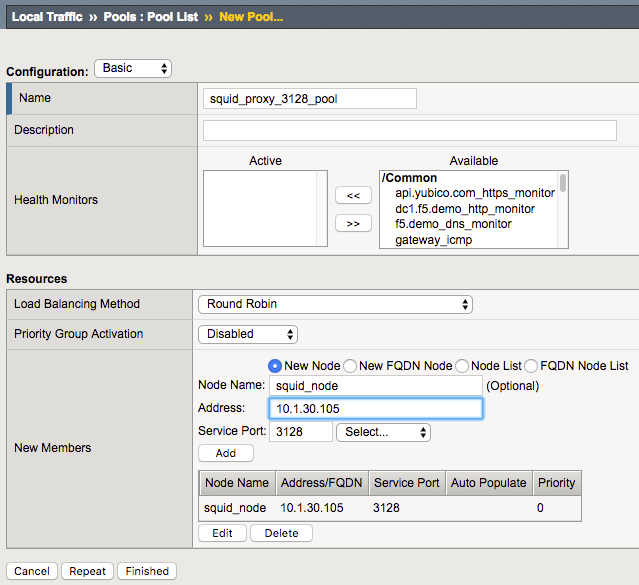639x585 pixels.
Task: Open the Service Port Select dropdown
Action: tap(383, 432)
